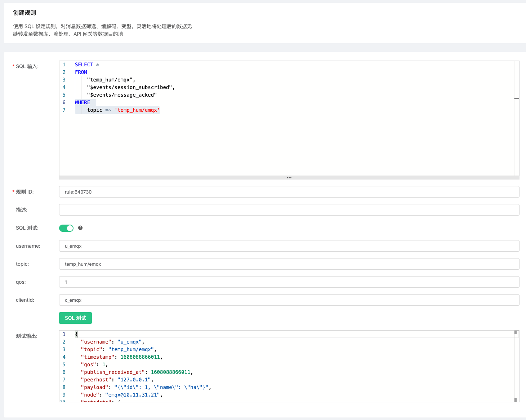Click the overview ruler marker in SQL editor
Viewport: 526px width, 420px height.
[516, 98]
